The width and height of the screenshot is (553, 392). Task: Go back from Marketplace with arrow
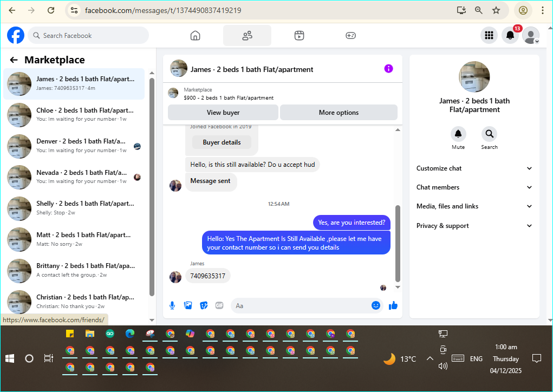(14, 60)
